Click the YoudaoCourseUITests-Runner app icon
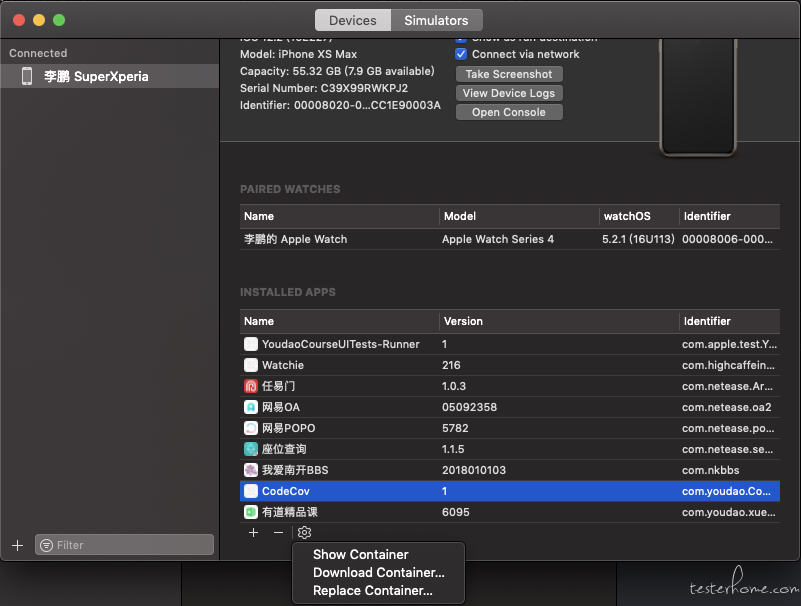Image resolution: width=801 pixels, height=606 pixels. (251, 344)
